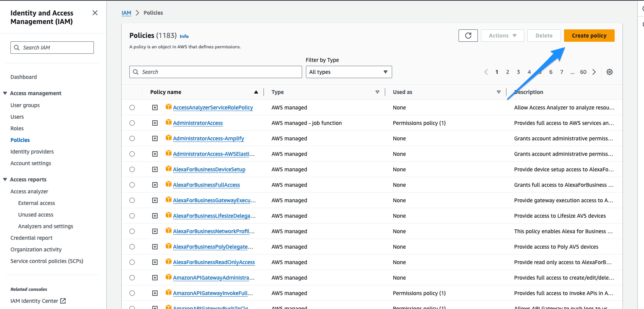Open AdministratorAccess policy link
Screen dimensions: 644x309
[x=198, y=123]
